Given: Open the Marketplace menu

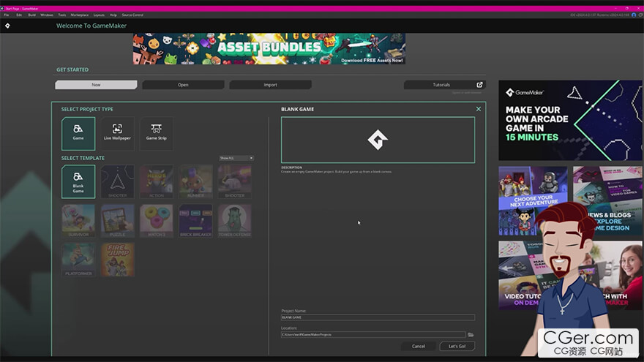Looking at the screenshot, I should [80, 15].
